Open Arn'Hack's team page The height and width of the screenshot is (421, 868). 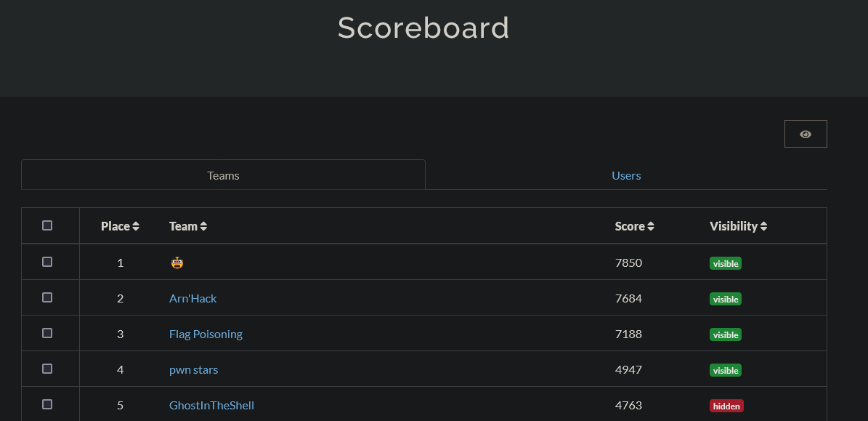tap(192, 298)
